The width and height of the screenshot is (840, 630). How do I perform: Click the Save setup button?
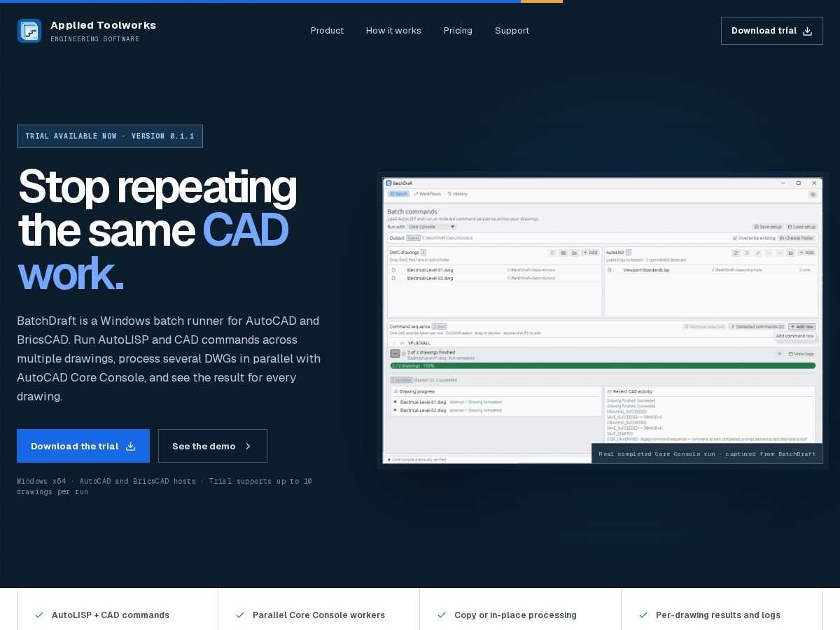[x=767, y=227]
